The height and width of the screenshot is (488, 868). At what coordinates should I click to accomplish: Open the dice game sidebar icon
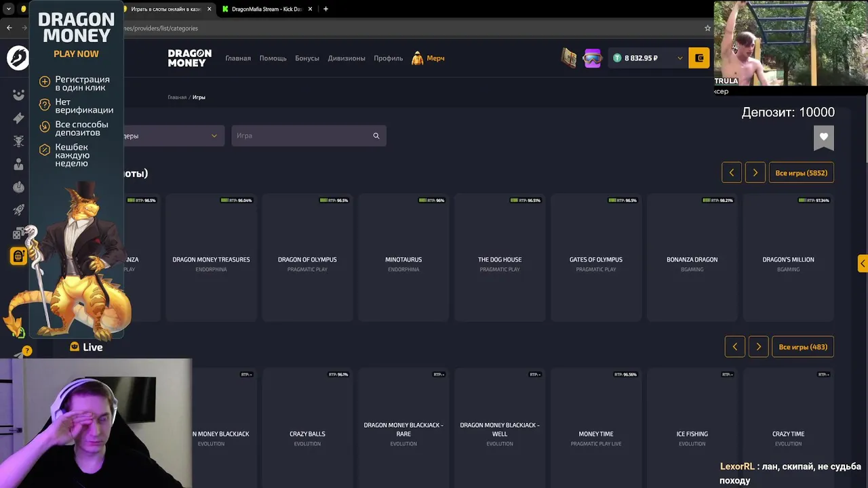18,234
